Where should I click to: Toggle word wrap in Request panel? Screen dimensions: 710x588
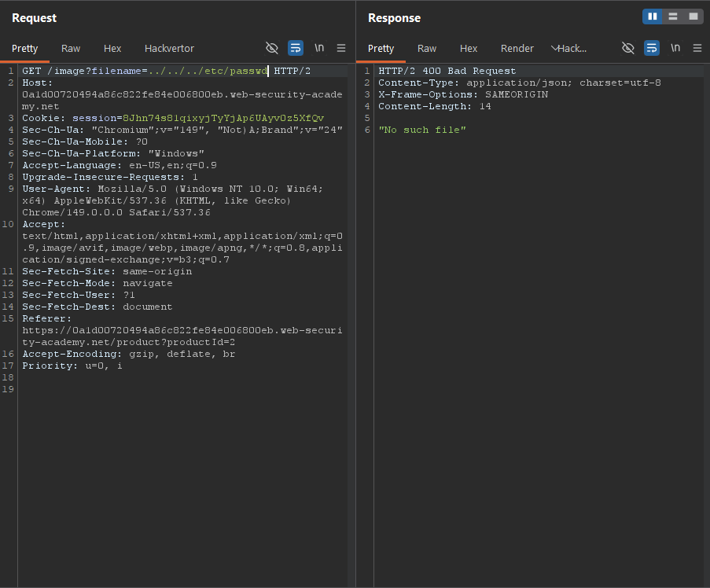point(296,48)
